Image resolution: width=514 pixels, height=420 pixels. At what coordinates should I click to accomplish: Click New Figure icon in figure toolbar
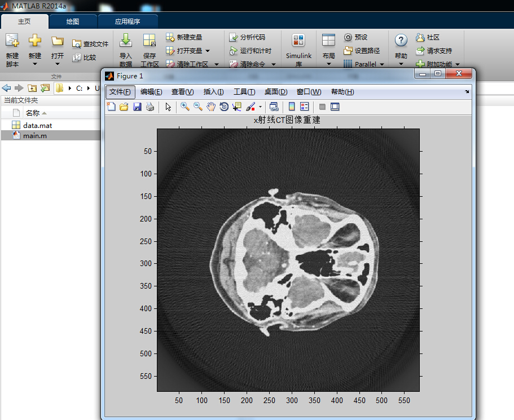(112, 107)
